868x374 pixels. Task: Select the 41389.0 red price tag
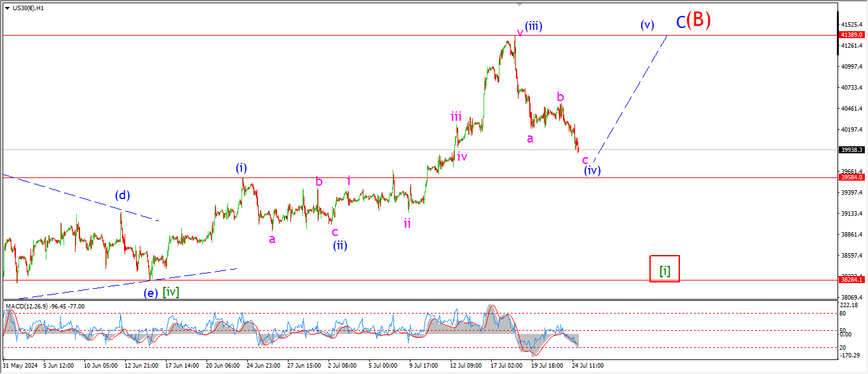pyautogui.click(x=851, y=35)
